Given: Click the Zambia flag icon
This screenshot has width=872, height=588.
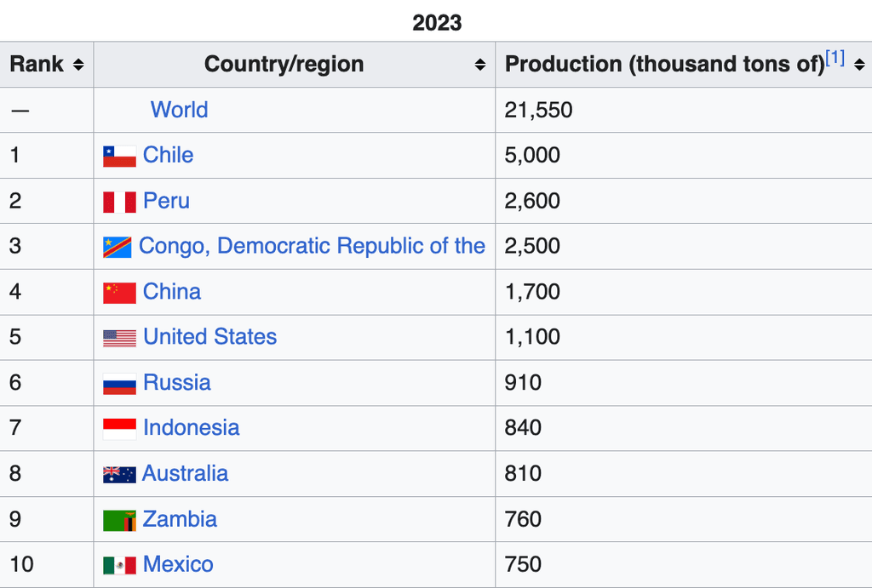Looking at the screenshot, I should tap(119, 520).
